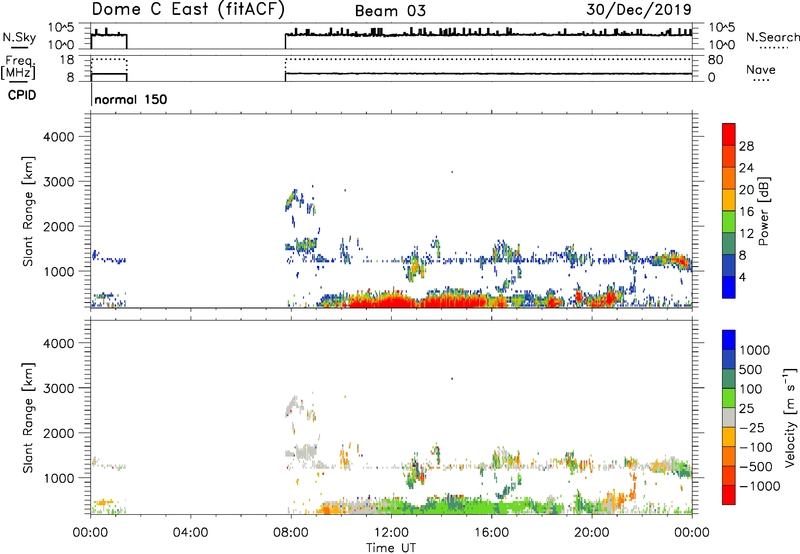Image resolution: width=800 pixels, height=554 pixels.
Task: Click the '20:00' time tick label
Action: pyautogui.click(x=592, y=533)
